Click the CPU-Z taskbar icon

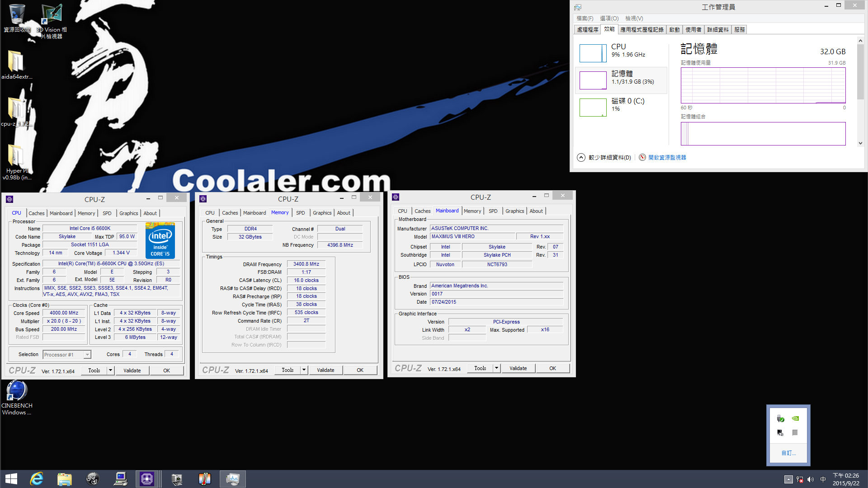pos(147,479)
